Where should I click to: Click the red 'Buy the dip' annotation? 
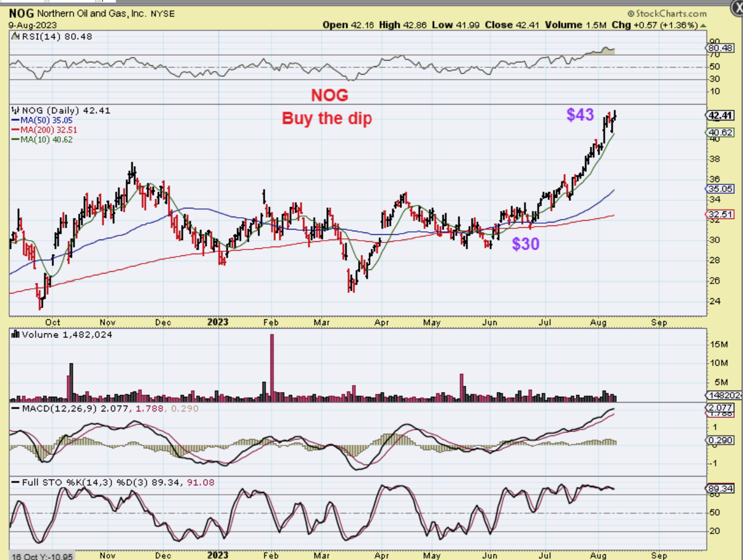click(327, 118)
